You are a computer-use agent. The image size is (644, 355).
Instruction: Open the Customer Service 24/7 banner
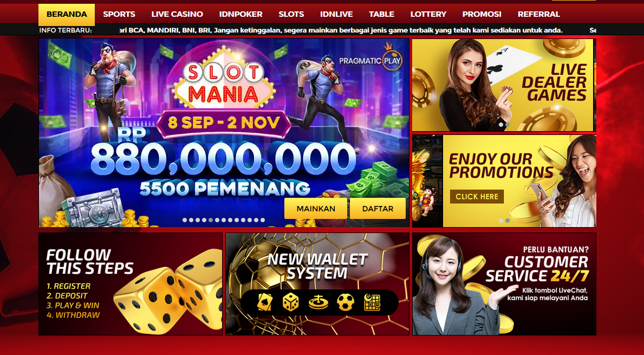click(x=504, y=284)
